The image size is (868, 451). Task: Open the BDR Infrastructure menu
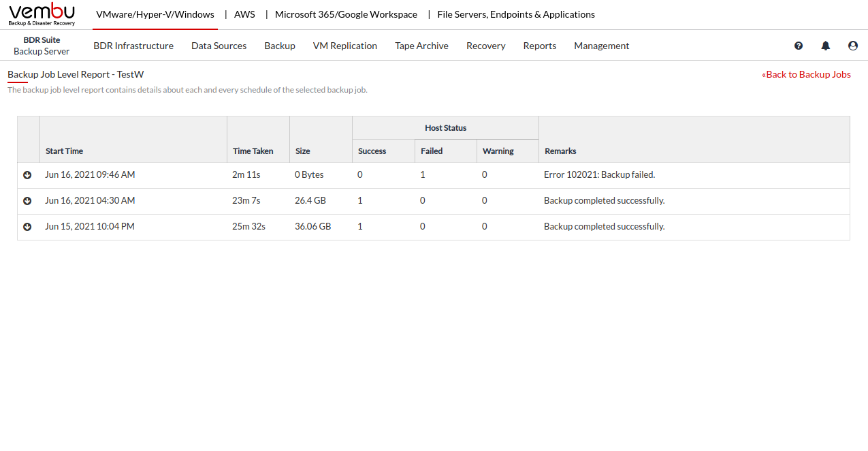click(x=133, y=46)
